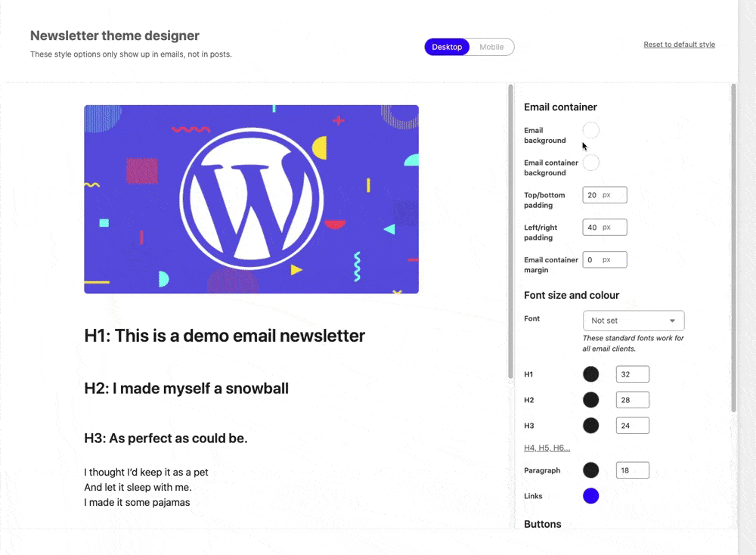Change the H2 heading color
This screenshot has width=756, height=555.
590,399
